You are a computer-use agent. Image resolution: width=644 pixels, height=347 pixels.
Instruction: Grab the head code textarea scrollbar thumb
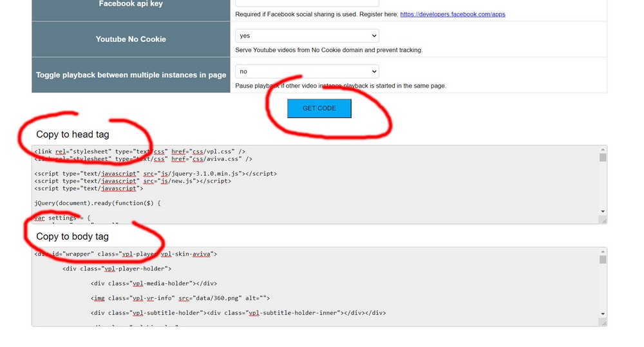[603, 158]
